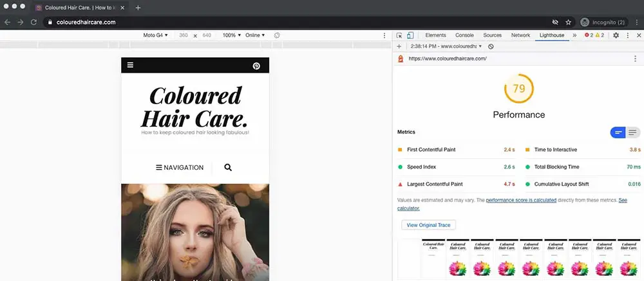The height and width of the screenshot is (281, 644).
Task: Bookmark the page with the star icon
Action: click(569, 22)
